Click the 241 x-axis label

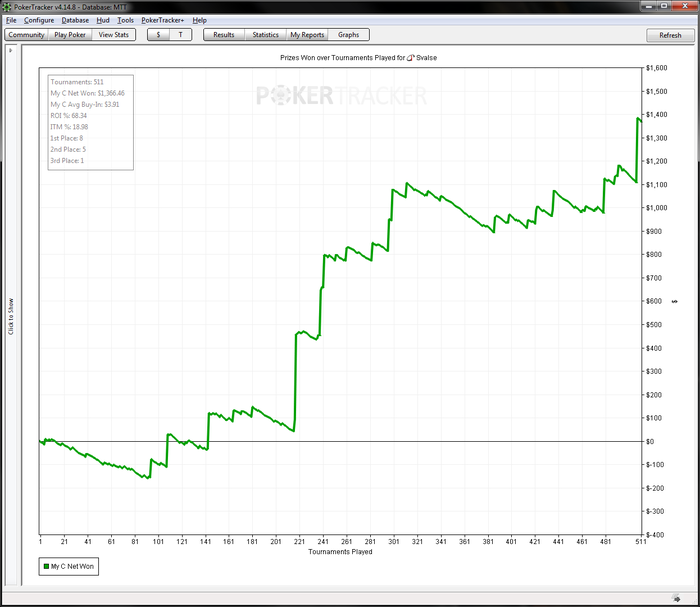[323, 541]
